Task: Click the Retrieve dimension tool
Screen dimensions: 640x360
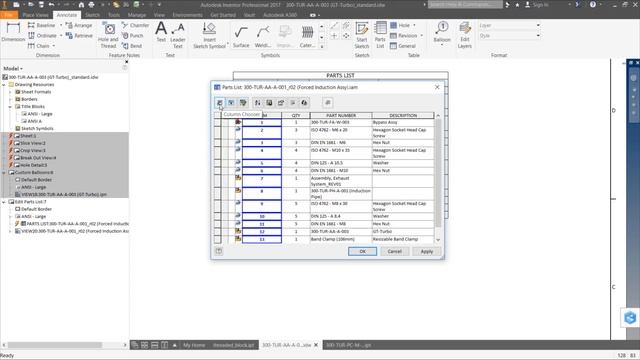Action: coord(79,36)
